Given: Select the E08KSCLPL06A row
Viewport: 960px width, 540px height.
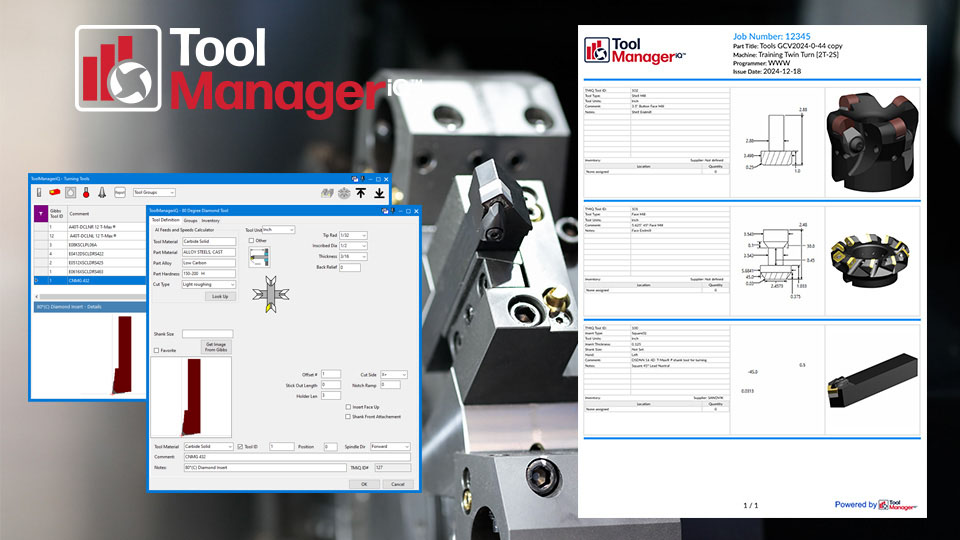Looking at the screenshot, I should pyautogui.click(x=90, y=245).
